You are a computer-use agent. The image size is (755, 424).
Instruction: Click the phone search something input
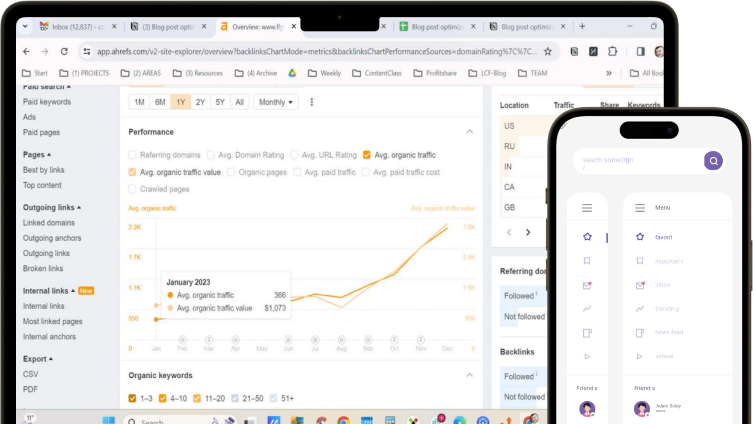[x=638, y=161]
